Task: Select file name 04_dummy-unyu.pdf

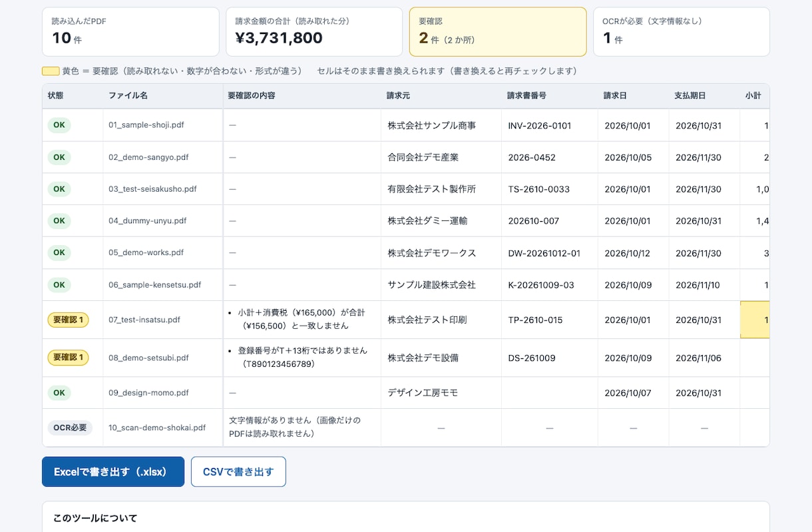Action: tap(147, 221)
